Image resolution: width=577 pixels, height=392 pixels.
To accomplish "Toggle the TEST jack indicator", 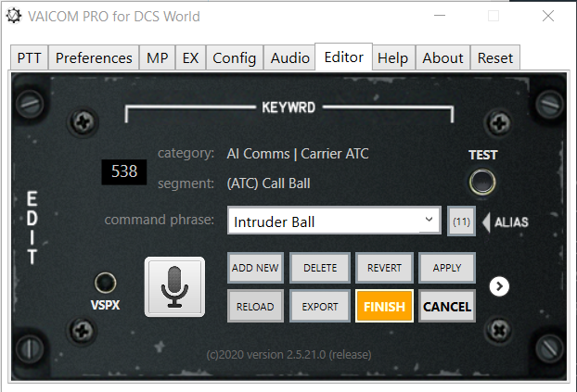I will [482, 182].
